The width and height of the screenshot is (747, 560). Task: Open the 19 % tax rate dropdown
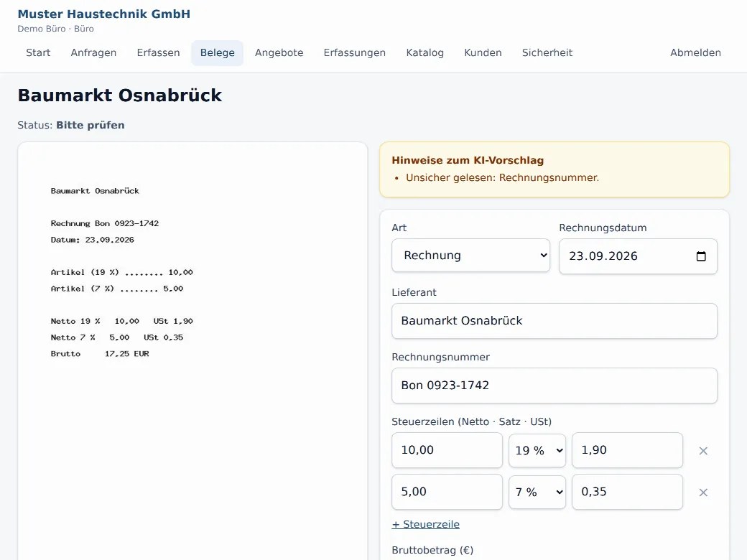(537, 450)
